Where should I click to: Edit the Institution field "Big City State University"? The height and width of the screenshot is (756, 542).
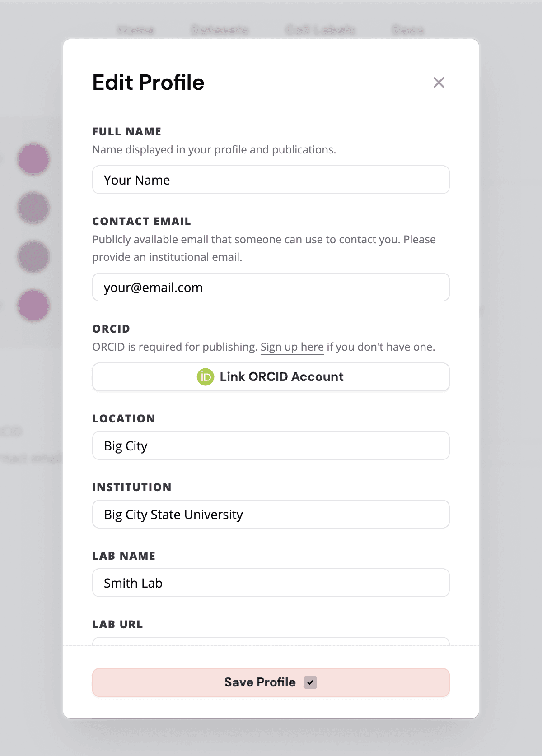(271, 514)
